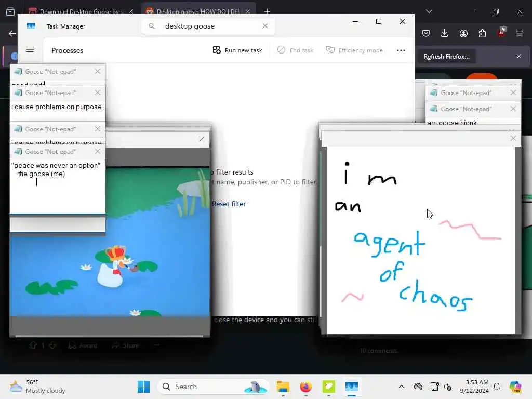Open the network display icon in system tray
Viewport: 532px width, 399px height.
434,387
